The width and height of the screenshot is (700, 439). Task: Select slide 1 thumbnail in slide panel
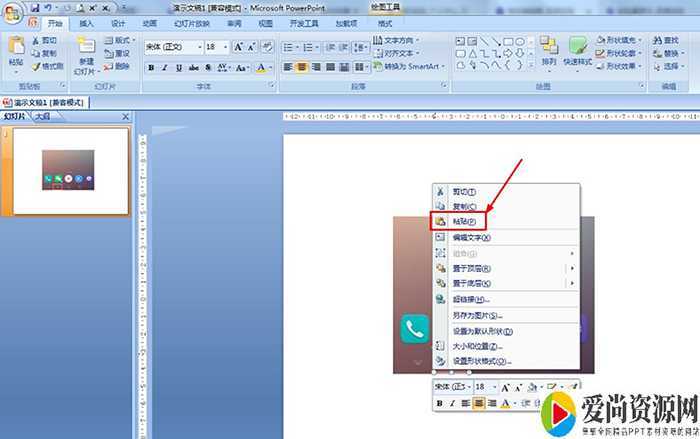pos(68,170)
